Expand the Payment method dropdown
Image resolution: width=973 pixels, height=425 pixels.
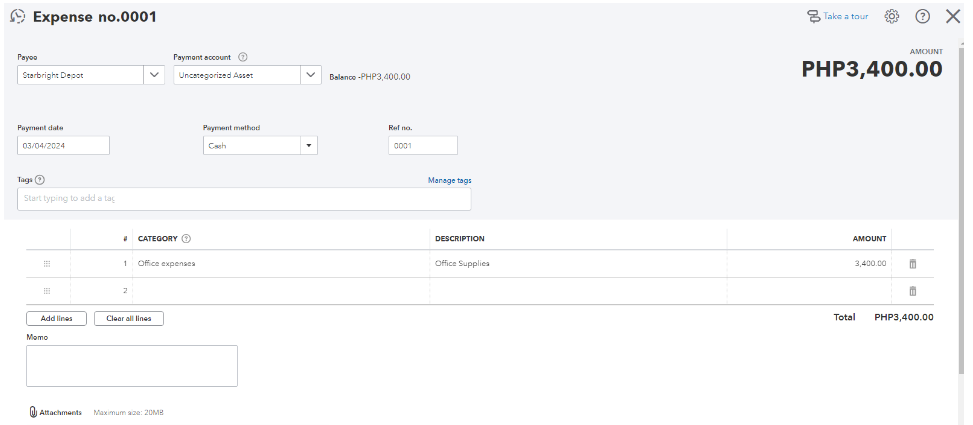[x=309, y=145]
